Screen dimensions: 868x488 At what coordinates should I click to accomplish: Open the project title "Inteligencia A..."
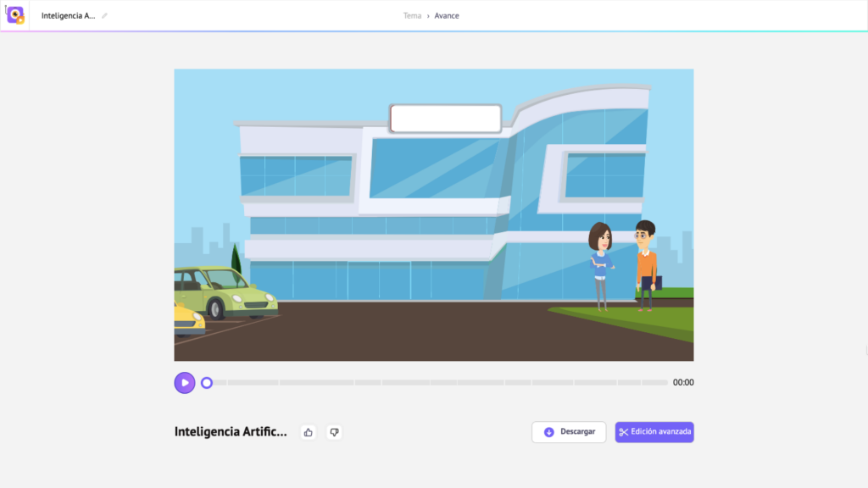tap(68, 15)
